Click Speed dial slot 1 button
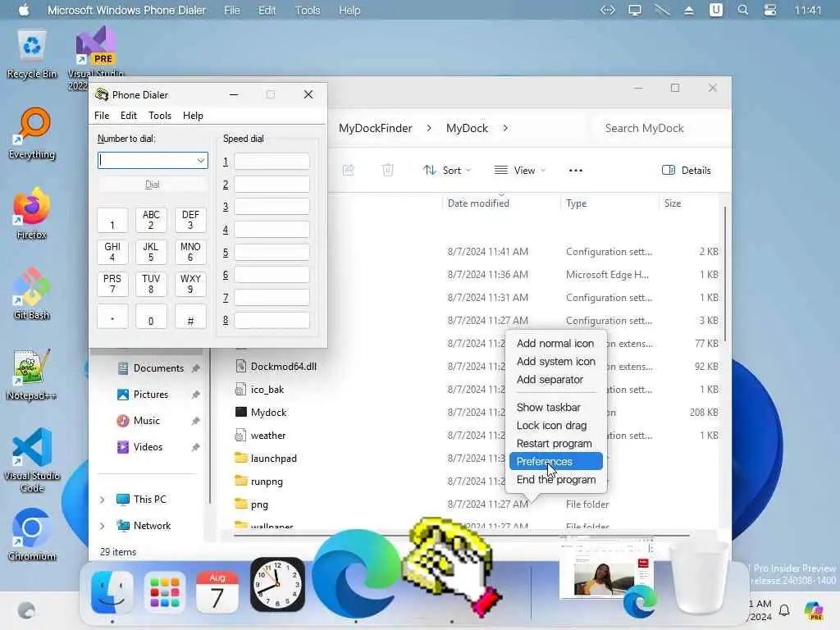 click(272, 162)
